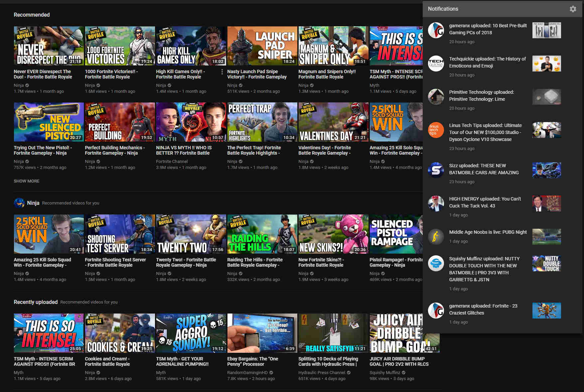Image resolution: width=584 pixels, height=392 pixels.
Task: Play Perfect Building thumbnail
Action: [x=120, y=122]
